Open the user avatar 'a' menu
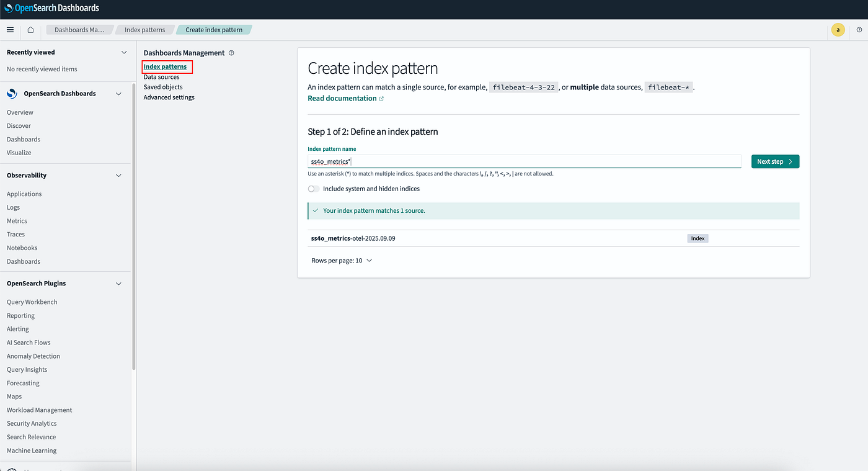The image size is (868, 471). pos(838,30)
